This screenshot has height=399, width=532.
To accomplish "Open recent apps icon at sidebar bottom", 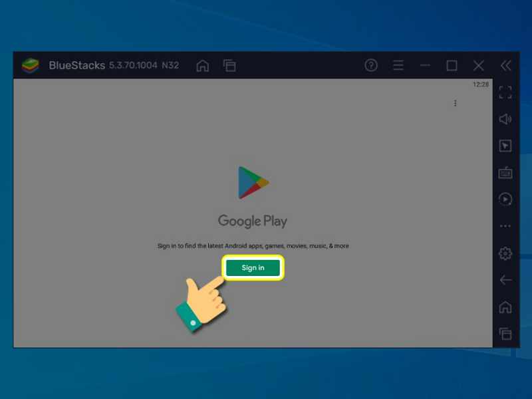I will click(x=505, y=334).
